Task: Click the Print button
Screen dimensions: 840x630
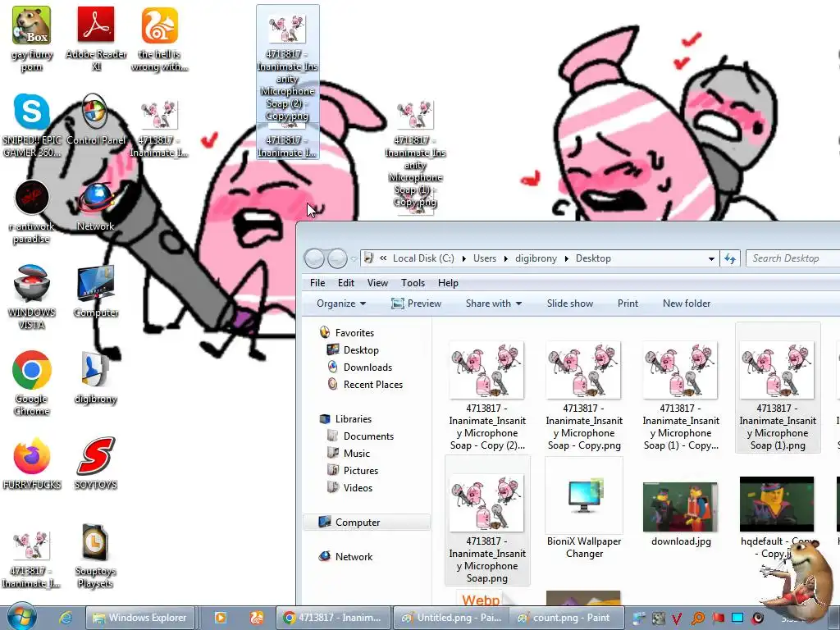Action: [628, 304]
